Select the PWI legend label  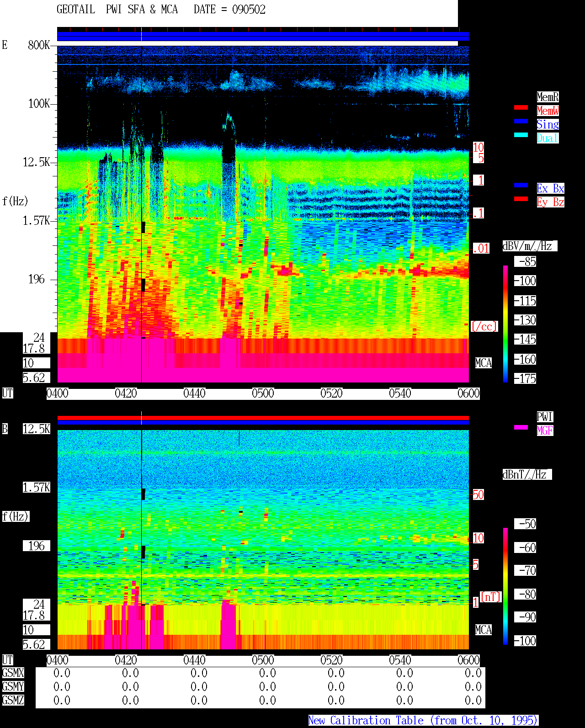point(545,417)
